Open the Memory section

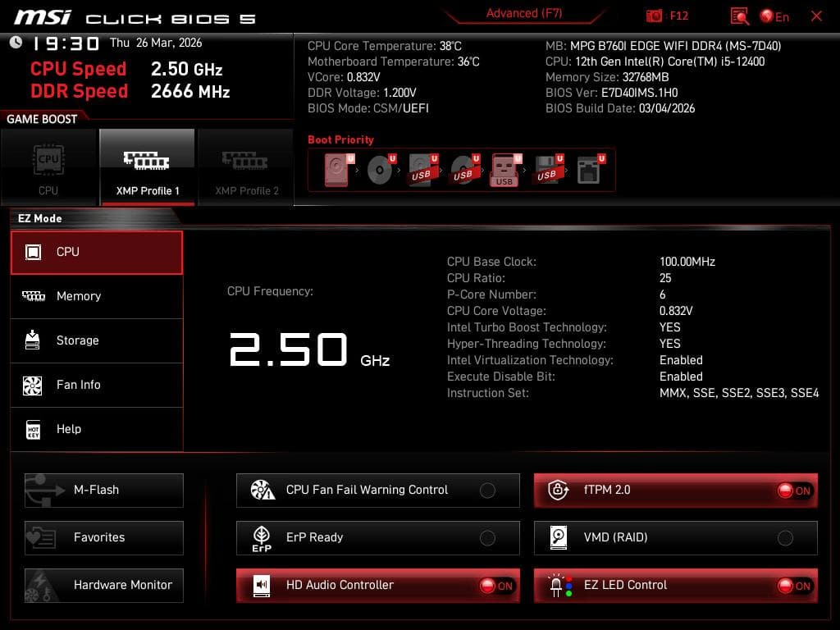[97, 296]
